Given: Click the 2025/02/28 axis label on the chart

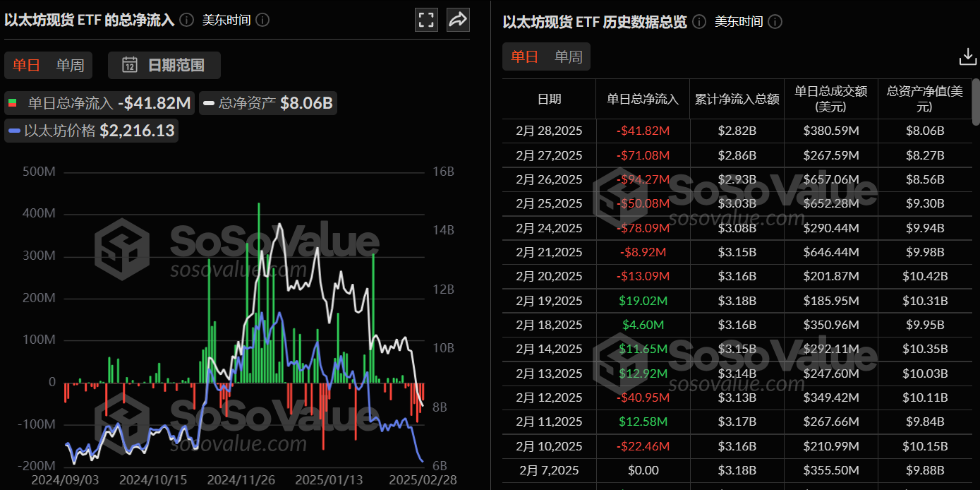Looking at the screenshot, I should click(423, 479).
